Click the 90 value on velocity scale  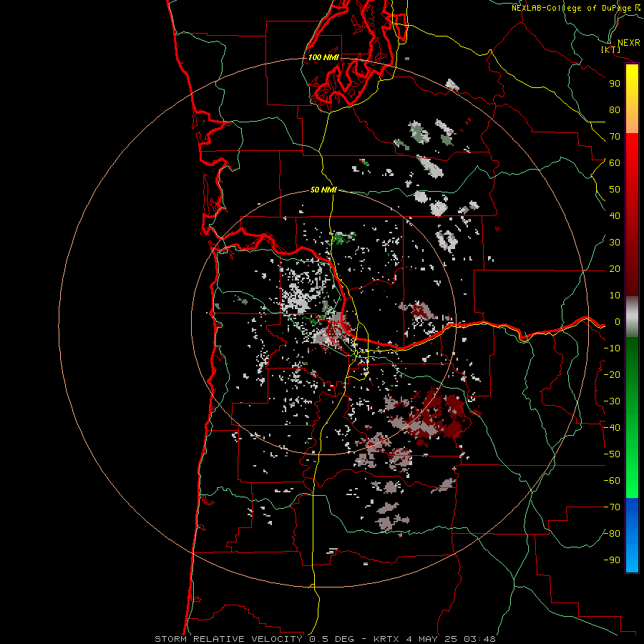(615, 84)
